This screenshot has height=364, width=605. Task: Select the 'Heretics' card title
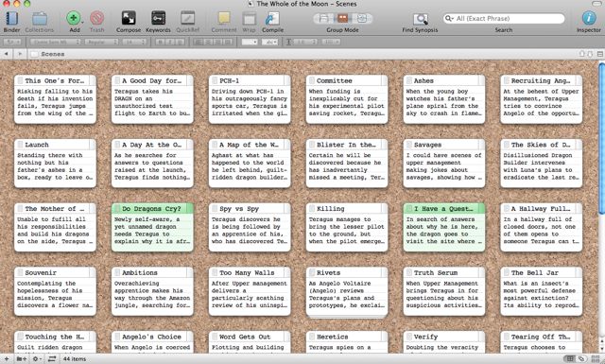[x=332, y=337]
